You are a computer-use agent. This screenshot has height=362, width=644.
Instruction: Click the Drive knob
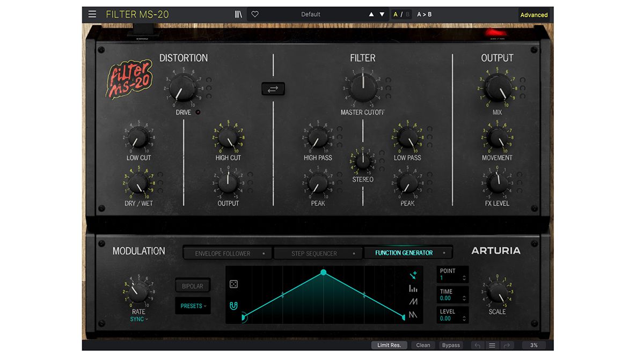tap(183, 87)
